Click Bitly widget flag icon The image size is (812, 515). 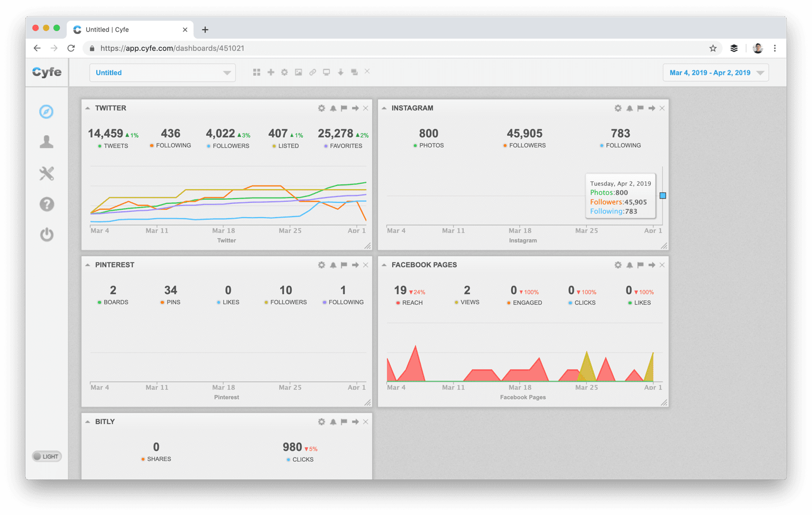click(344, 422)
